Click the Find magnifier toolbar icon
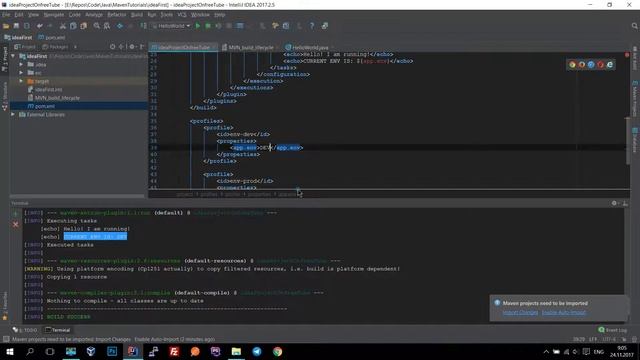 pos(97,26)
